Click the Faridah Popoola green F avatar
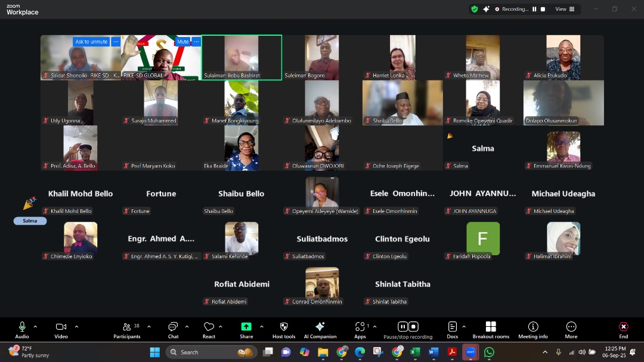This screenshot has height=362, width=644. 483,239
